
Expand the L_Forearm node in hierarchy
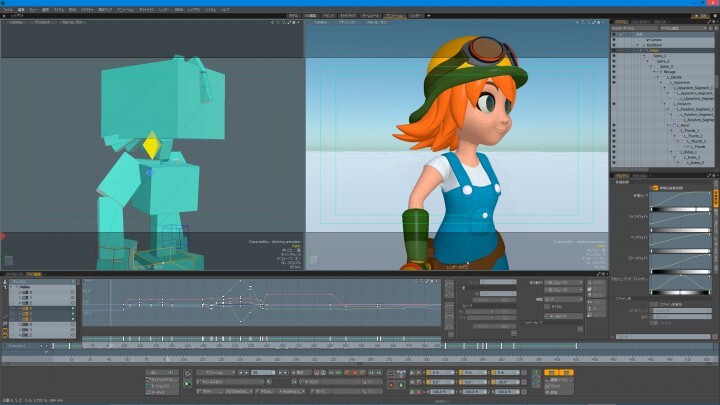(x=666, y=103)
